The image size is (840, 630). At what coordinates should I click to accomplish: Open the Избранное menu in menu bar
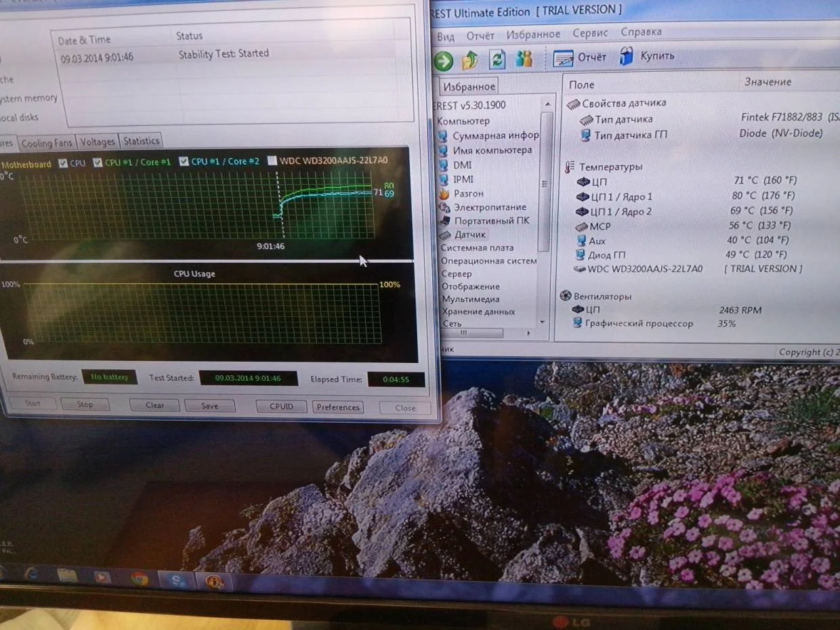point(533,34)
